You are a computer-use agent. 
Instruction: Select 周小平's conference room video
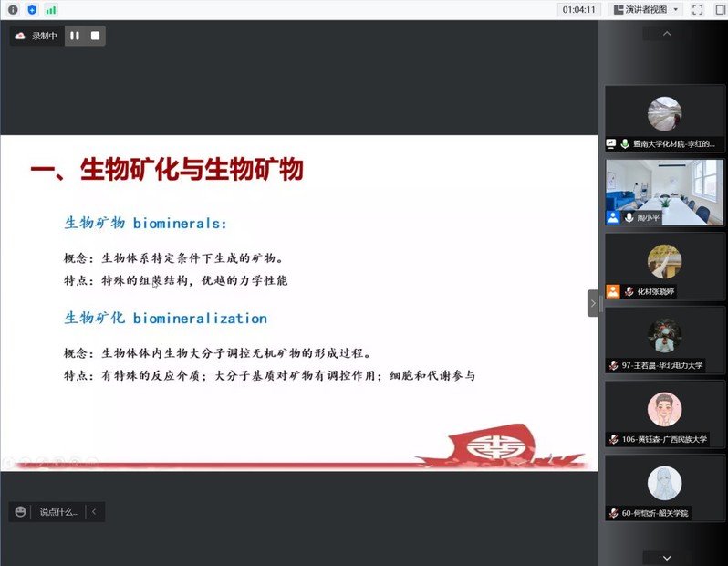coord(665,192)
